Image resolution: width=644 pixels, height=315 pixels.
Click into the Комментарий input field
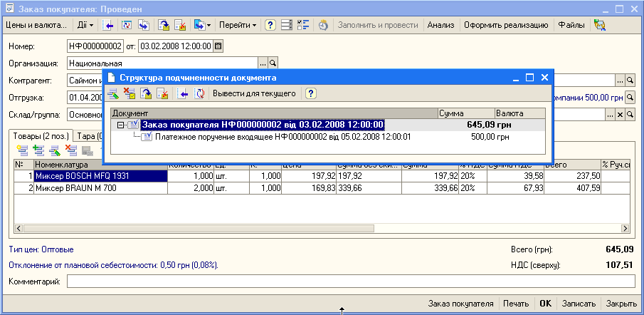[x=349, y=282]
